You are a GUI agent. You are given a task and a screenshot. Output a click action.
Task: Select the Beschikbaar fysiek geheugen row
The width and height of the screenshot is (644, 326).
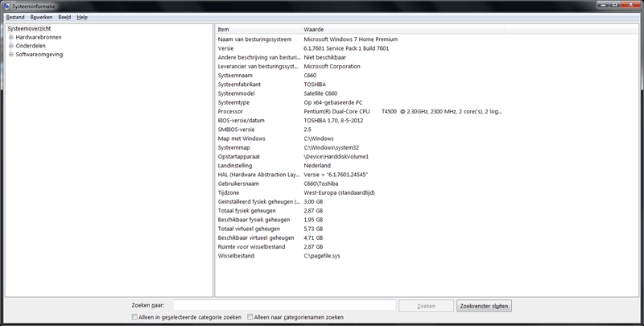(360, 220)
